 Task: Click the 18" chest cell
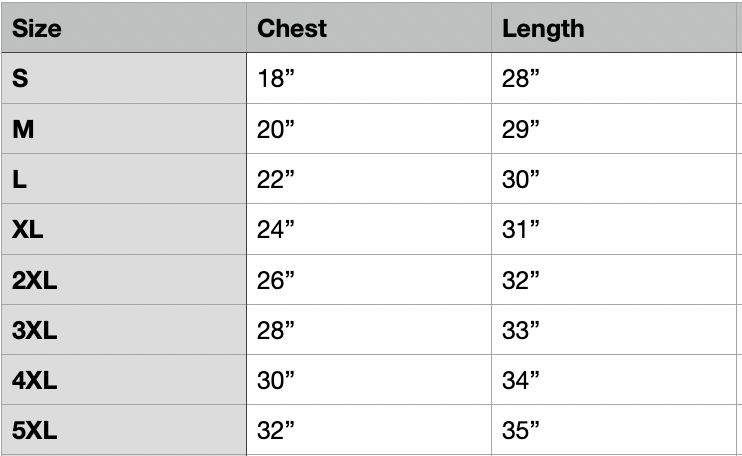275,79
